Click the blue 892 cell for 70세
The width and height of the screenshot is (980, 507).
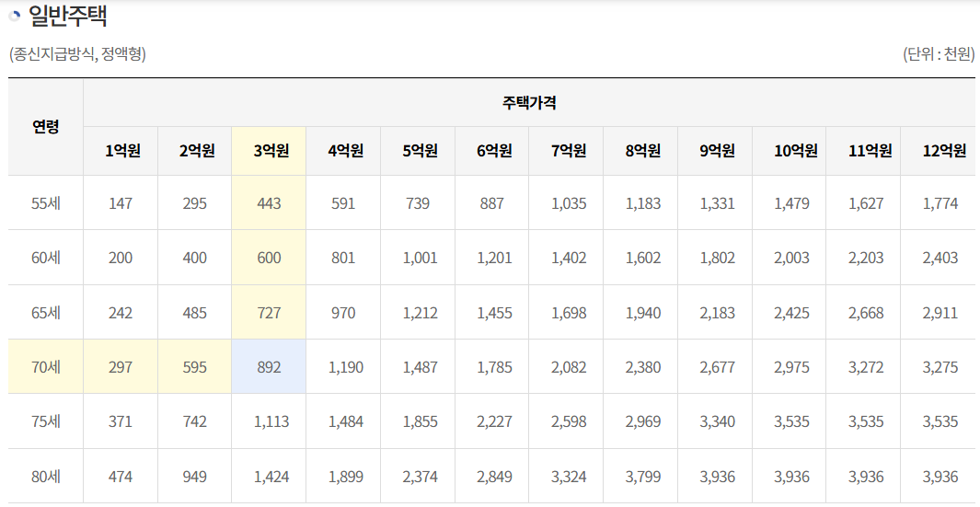(x=269, y=367)
